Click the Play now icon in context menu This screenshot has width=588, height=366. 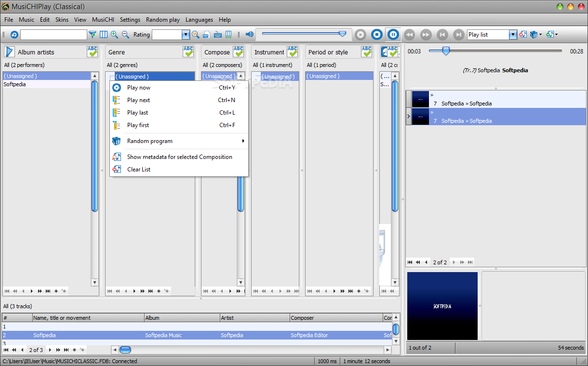pyautogui.click(x=117, y=88)
